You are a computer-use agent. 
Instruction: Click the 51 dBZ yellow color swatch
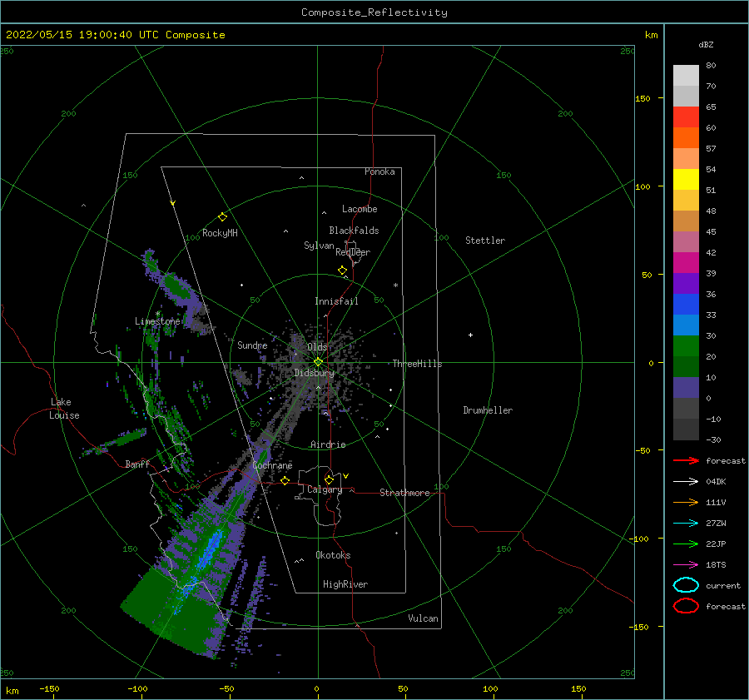pos(686,179)
